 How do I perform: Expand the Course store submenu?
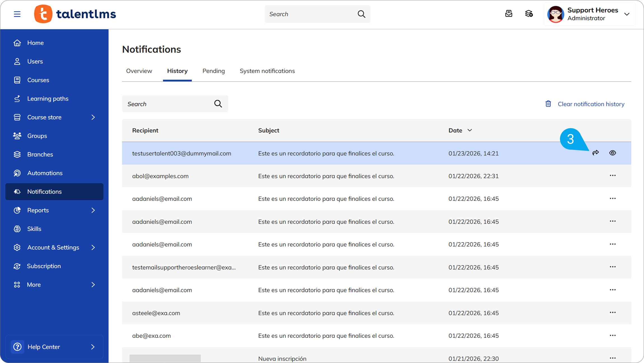pyautogui.click(x=93, y=117)
